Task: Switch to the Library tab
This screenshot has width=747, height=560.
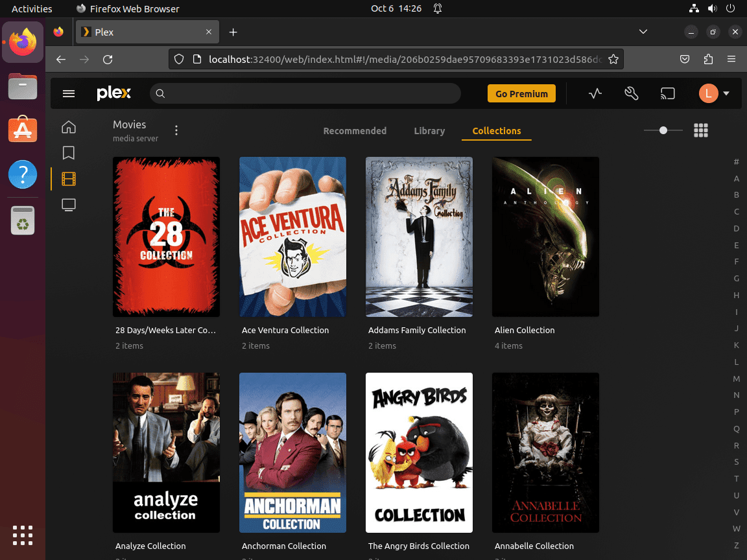Action: click(x=429, y=130)
